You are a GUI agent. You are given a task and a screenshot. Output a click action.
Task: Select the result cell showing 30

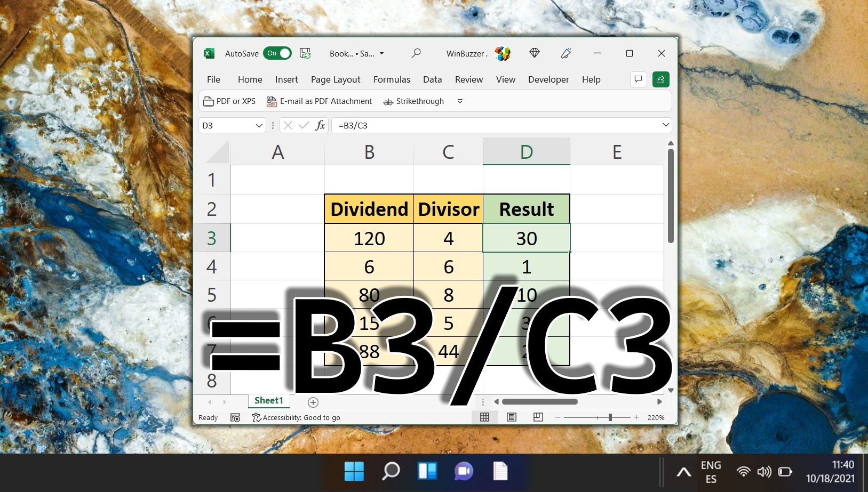[527, 238]
